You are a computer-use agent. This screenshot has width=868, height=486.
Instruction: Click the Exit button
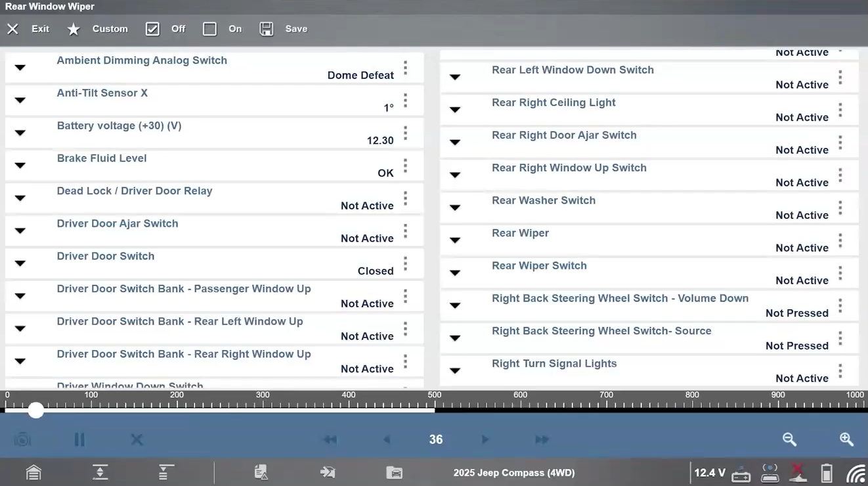[28, 29]
